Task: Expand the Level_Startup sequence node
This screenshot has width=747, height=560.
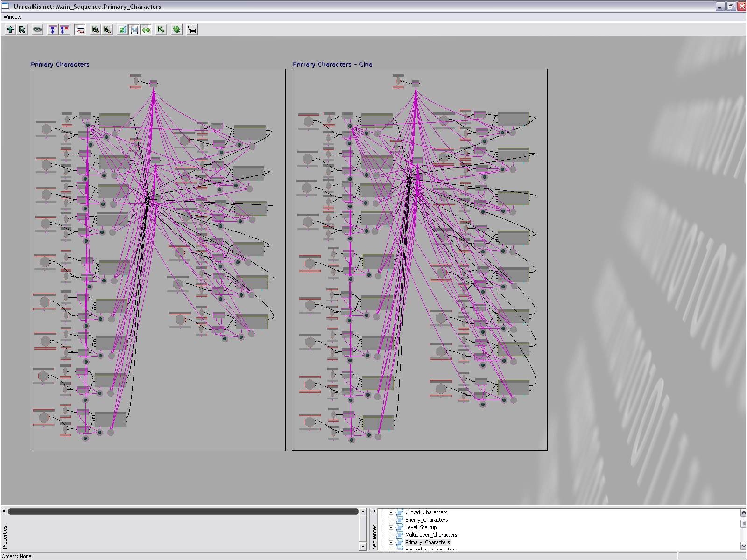Action: (391, 527)
